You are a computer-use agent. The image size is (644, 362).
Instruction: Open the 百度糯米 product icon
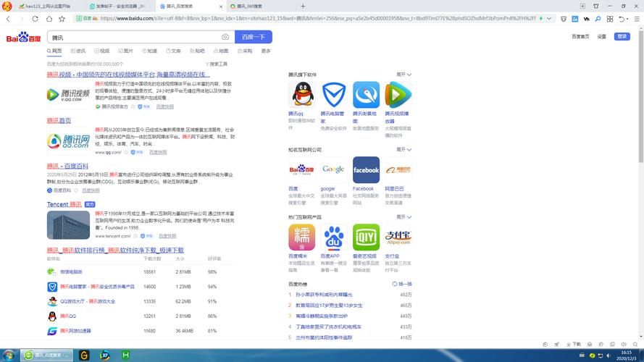coord(302,237)
